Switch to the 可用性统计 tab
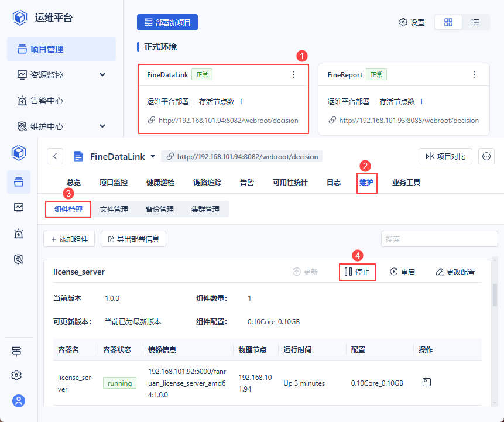 [290, 183]
